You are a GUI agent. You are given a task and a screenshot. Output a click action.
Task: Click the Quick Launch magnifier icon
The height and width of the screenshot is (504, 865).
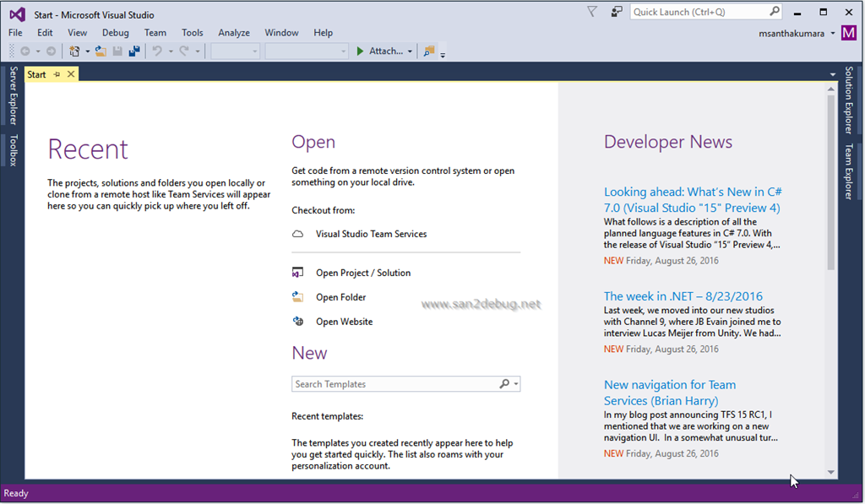pos(775,11)
